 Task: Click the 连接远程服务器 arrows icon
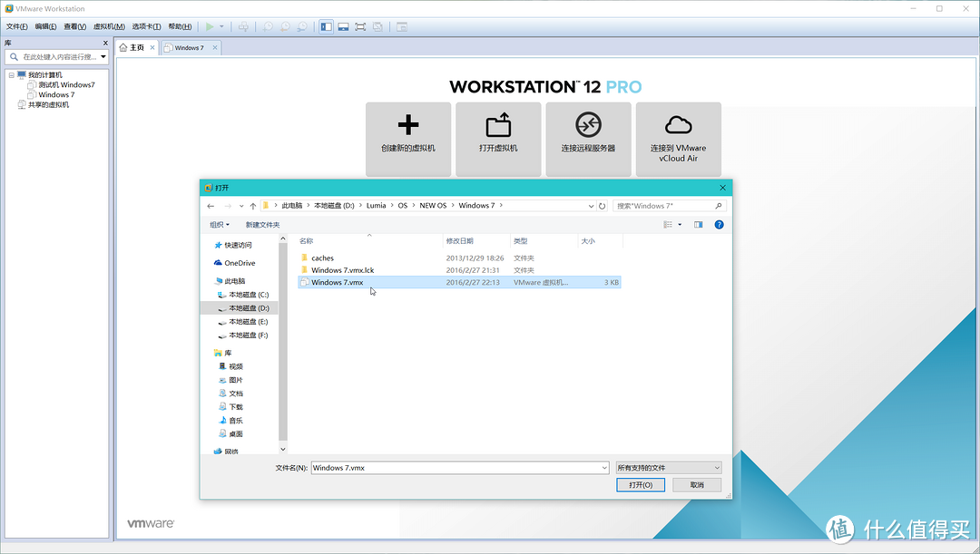(x=588, y=125)
